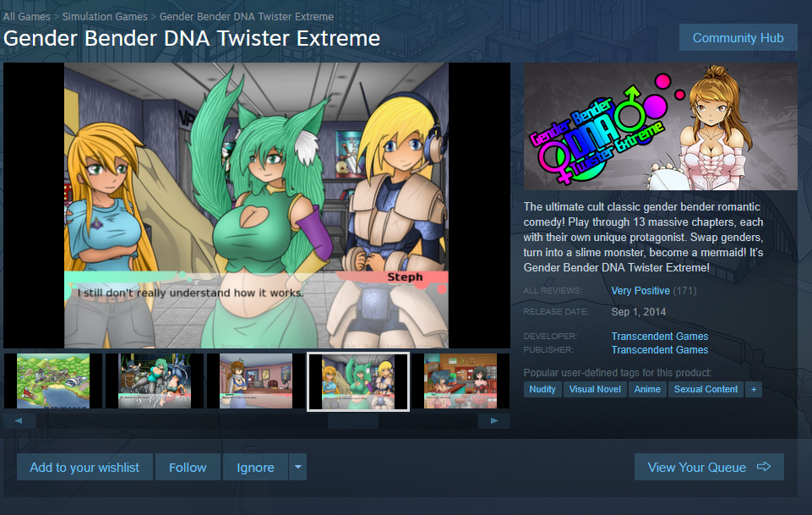Image resolution: width=812 pixels, height=515 pixels.
Task: Open the game header capsule image
Action: 661,127
